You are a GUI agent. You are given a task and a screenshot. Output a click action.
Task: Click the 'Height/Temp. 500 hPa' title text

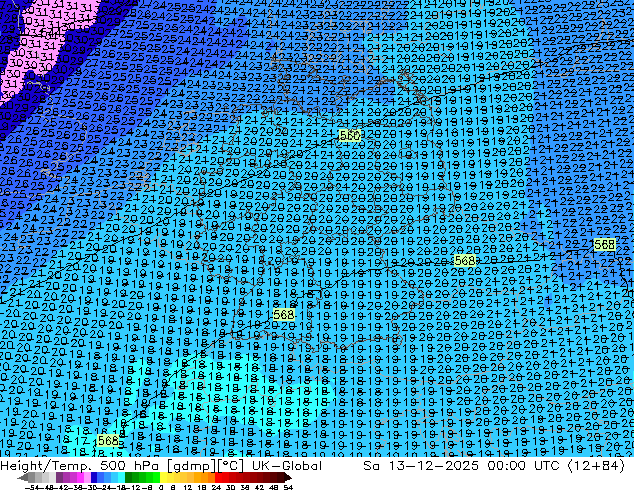tap(80, 466)
